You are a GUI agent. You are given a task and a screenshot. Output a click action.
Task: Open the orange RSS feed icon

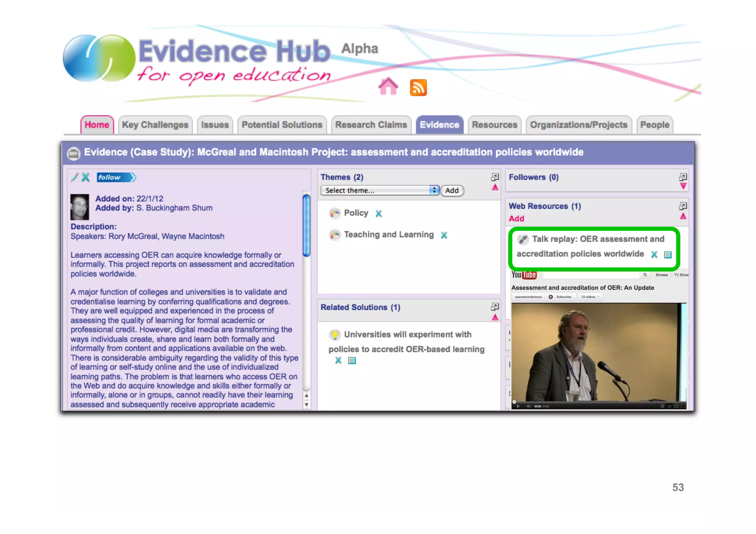418,87
